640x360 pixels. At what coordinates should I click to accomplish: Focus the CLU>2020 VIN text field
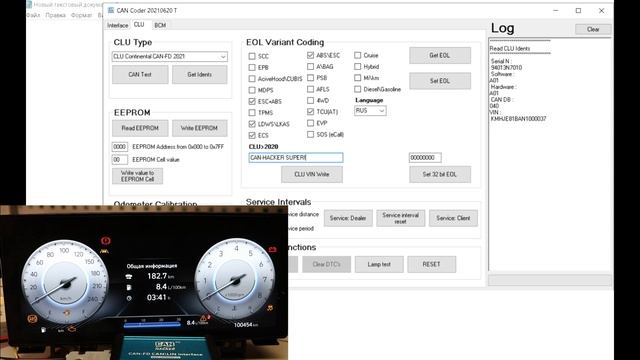click(x=296, y=158)
